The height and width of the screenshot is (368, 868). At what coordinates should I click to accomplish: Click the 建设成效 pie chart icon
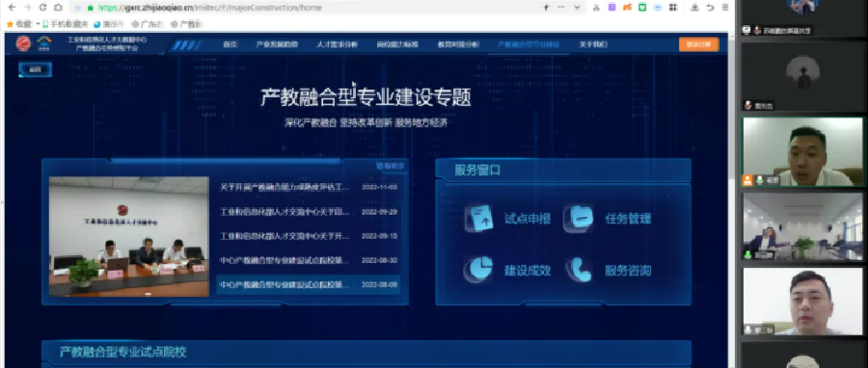click(478, 270)
